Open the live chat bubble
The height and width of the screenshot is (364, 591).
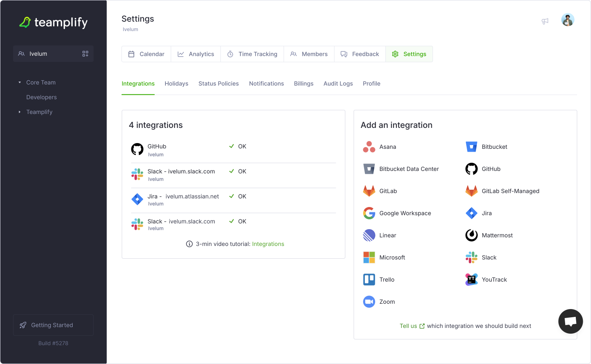(570, 321)
